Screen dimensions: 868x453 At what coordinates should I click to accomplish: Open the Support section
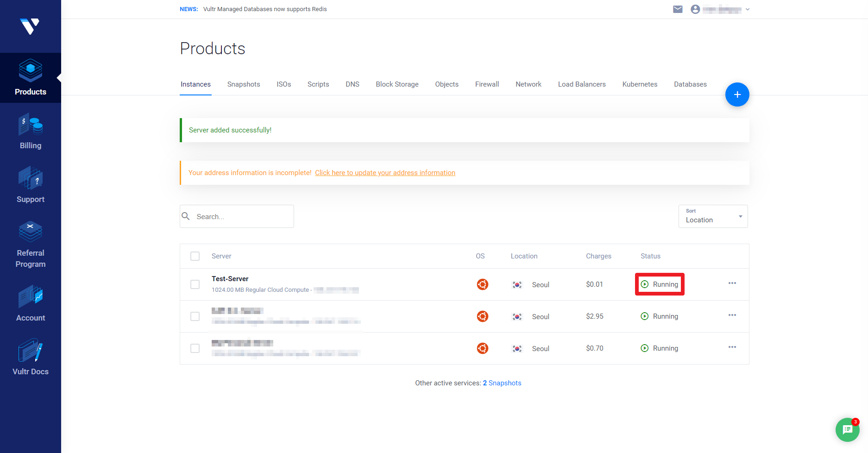(x=31, y=185)
